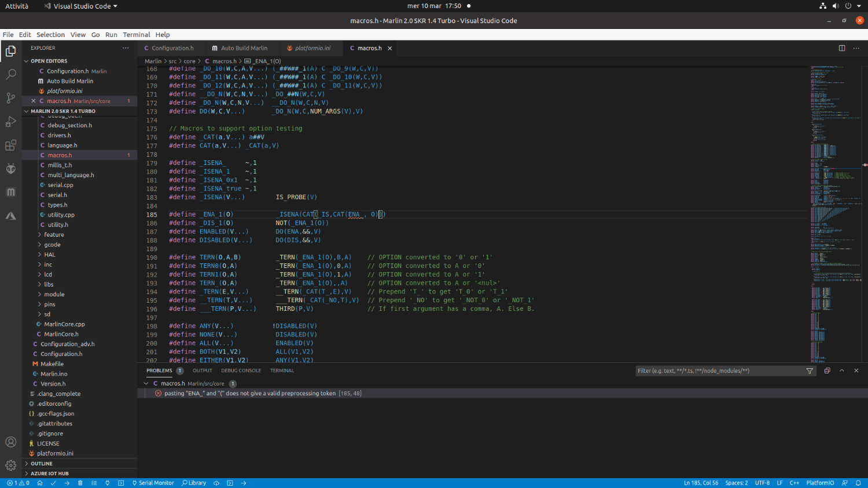Switch to the platformio.ini tab
Viewport: 868px width, 488px height.
[312, 48]
